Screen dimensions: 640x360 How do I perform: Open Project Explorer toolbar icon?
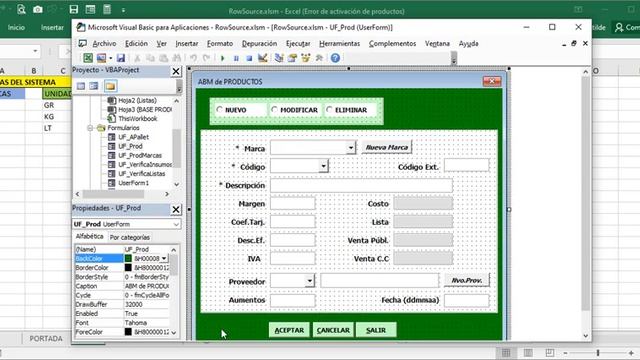(x=279, y=58)
